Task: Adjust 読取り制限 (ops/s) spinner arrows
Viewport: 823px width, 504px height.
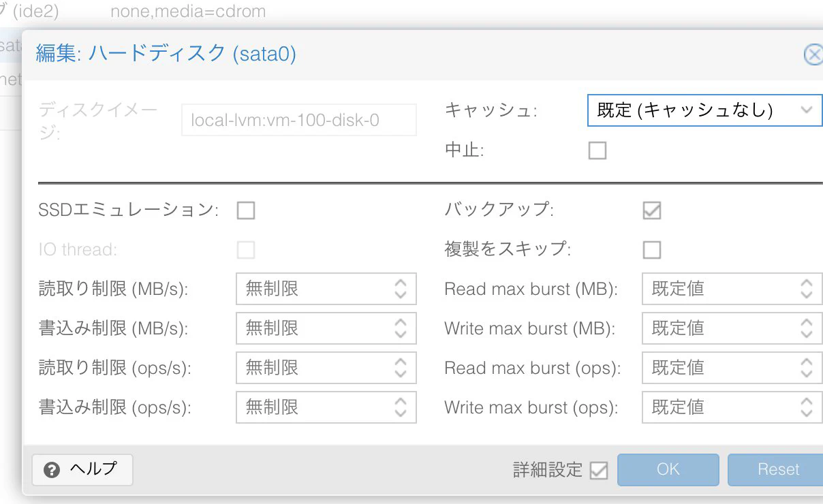Action: click(401, 368)
